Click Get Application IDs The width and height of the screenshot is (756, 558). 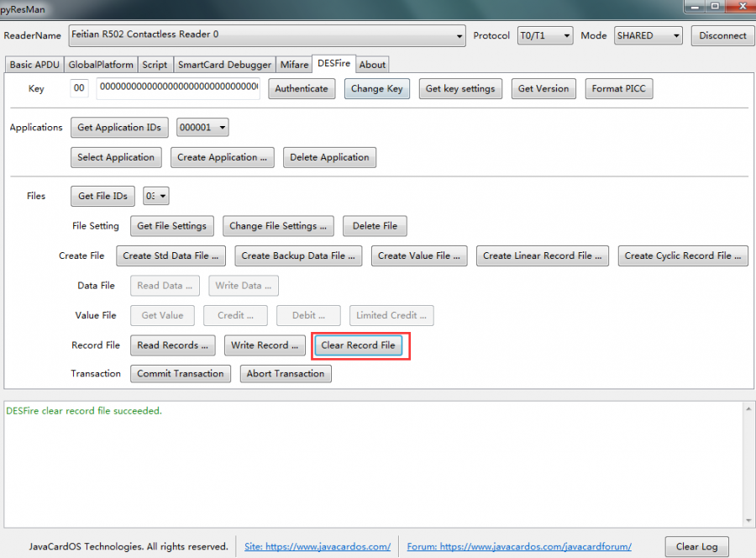pyautogui.click(x=119, y=128)
